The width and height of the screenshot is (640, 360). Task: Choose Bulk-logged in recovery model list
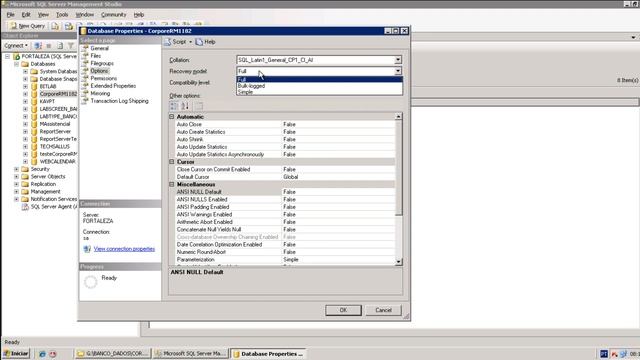pos(319,86)
